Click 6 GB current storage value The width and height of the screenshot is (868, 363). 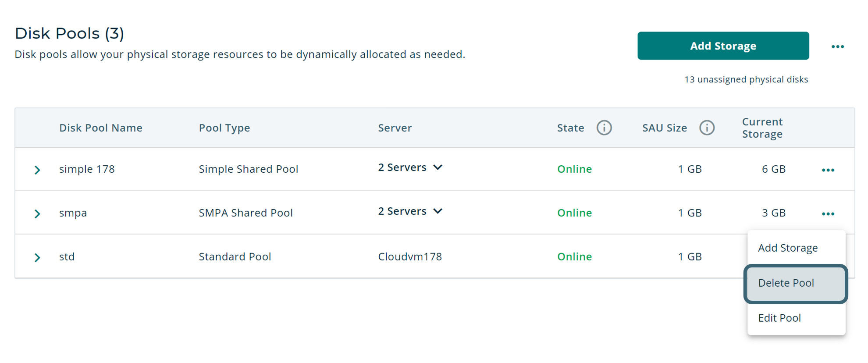click(x=773, y=169)
